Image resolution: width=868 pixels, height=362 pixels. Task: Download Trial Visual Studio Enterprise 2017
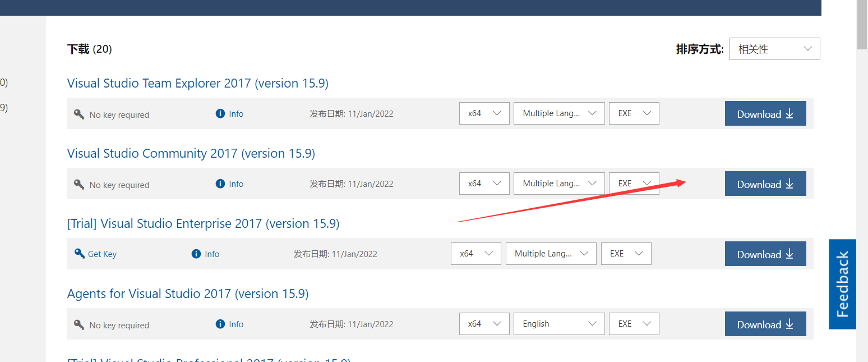tap(765, 254)
